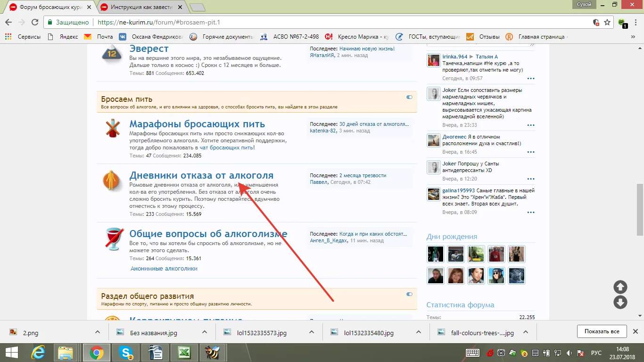This screenshot has height=362, width=644.
Task: Select the wine glass icon for Общие вопросы об алкоголизме
Action: tap(113, 239)
